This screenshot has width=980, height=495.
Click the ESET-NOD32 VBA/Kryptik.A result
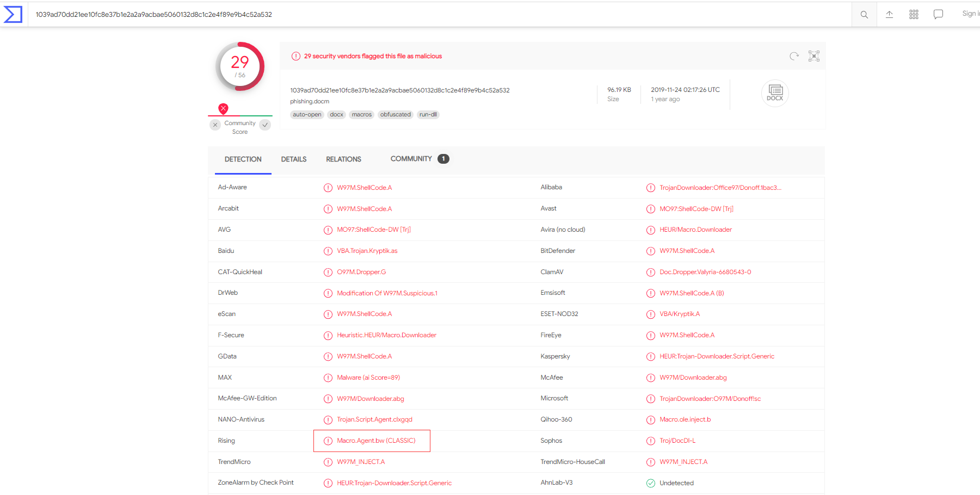(x=680, y=314)
